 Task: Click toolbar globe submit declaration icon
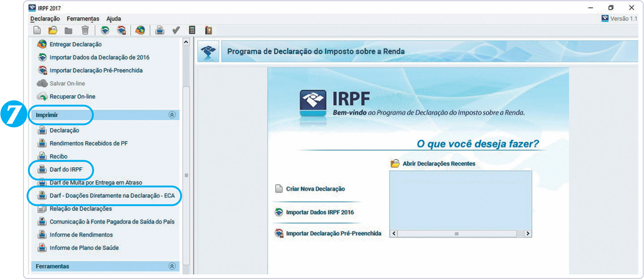[140, 30]
